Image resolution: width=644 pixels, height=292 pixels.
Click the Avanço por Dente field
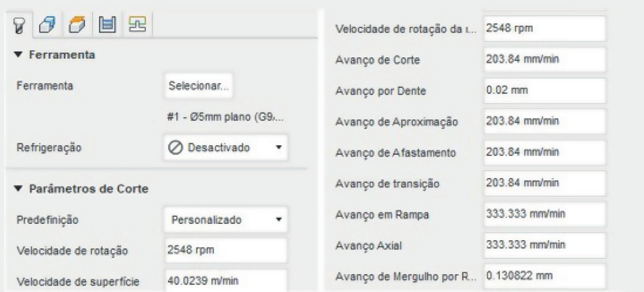click(x=545, y=90)
